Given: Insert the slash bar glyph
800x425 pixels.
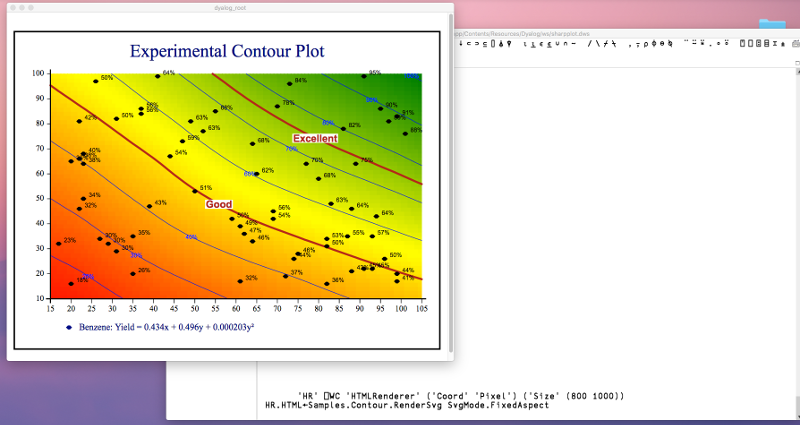Looking at the screenshot, I should pos(606,44).
